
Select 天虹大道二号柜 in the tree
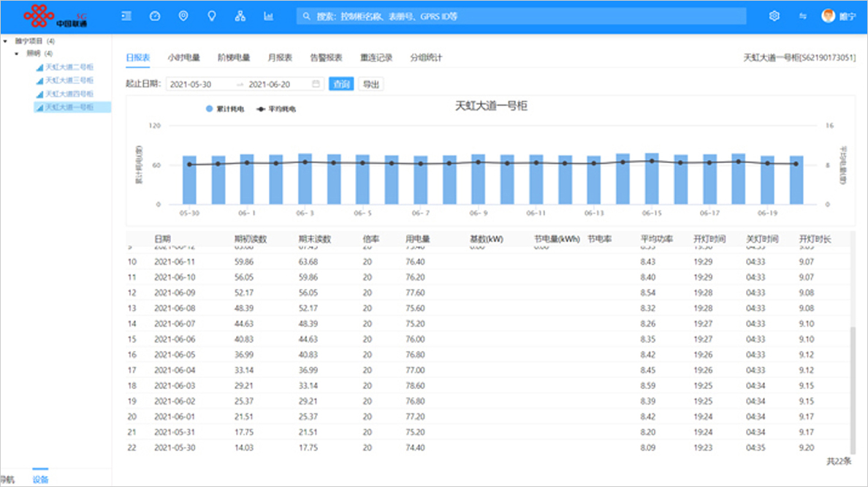[69, 67]
